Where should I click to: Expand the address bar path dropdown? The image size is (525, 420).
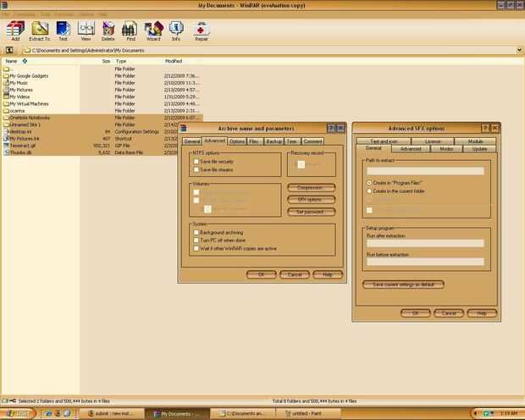coord(518,51)
